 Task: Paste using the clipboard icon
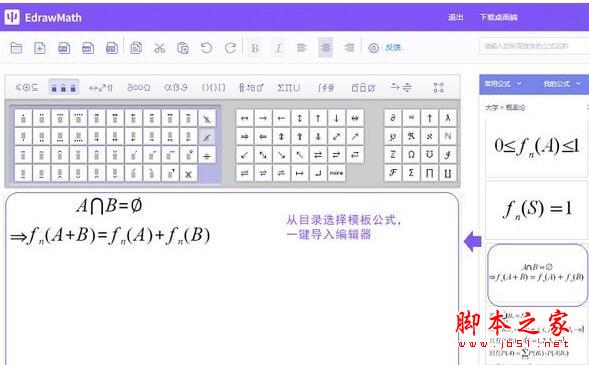pyautogui.click(x=183, y=48)
